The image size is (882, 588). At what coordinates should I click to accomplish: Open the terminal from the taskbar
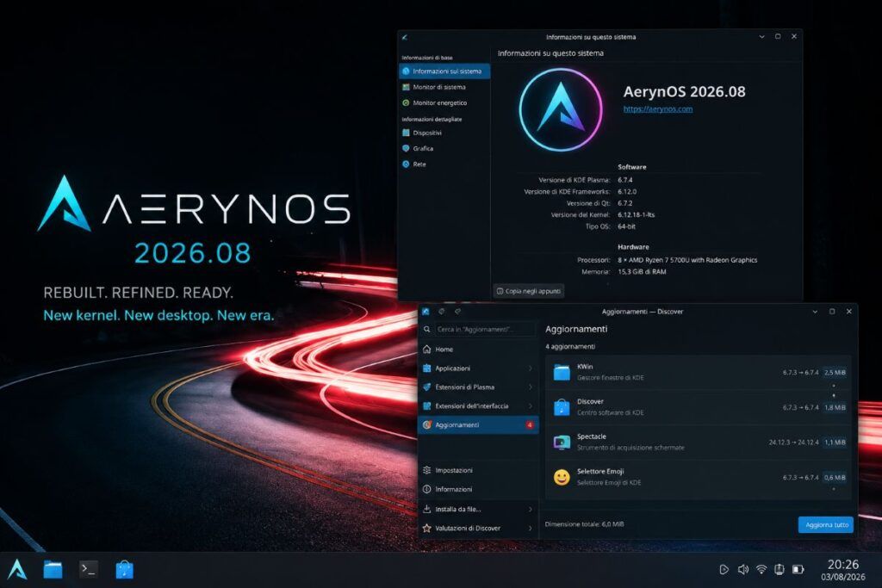coord(89,569)
